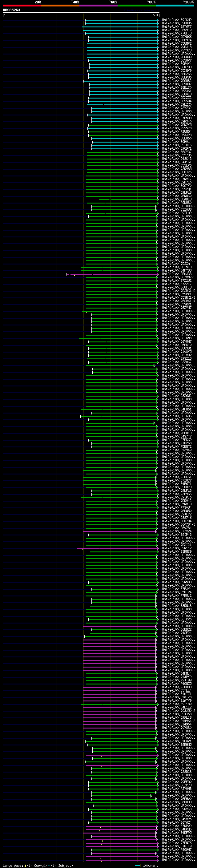Select label UniRef100_B4FYD3
This screenshot has width=197, height=868.
[x=176, y=271]
